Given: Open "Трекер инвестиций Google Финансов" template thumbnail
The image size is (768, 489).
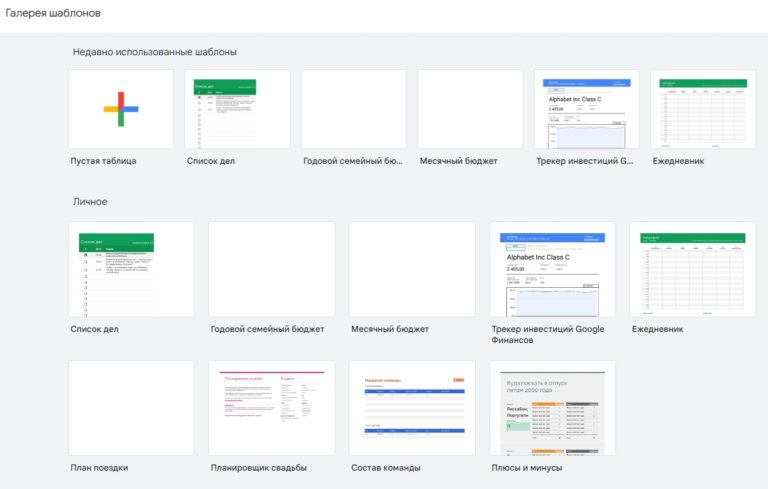Looking at the screenshot, I should pos(552,268).
